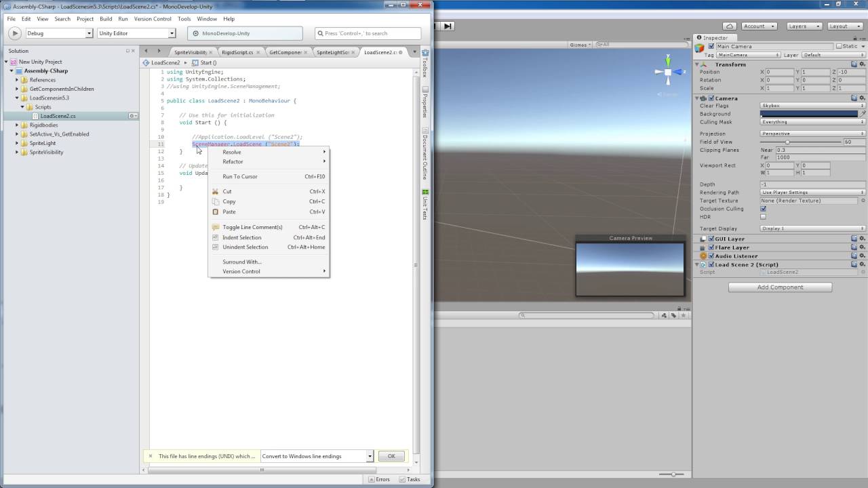Image resolution: width=868 pixels, height=488 pixels.
Task: Click Unity Step frame button
Action: (448, 26)
